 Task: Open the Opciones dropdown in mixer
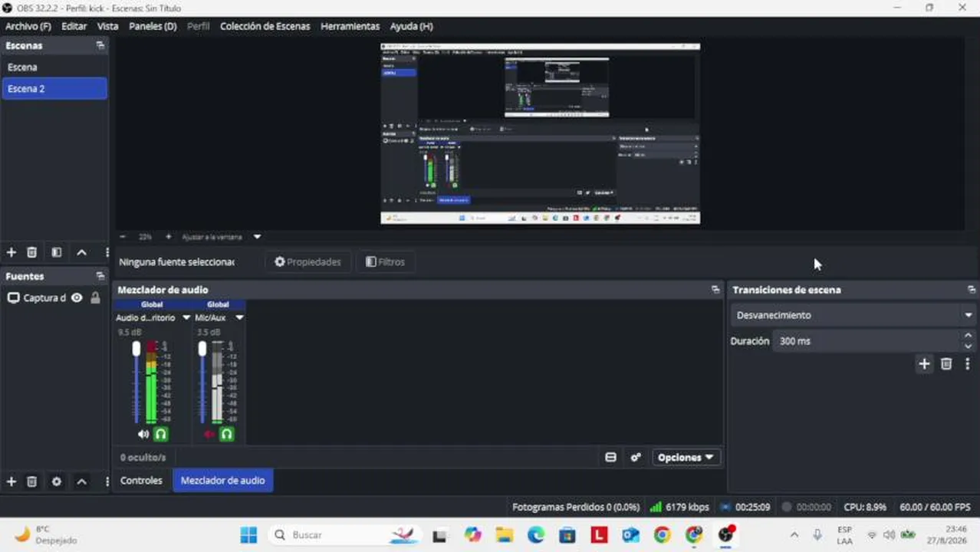[x=686, y=458]
